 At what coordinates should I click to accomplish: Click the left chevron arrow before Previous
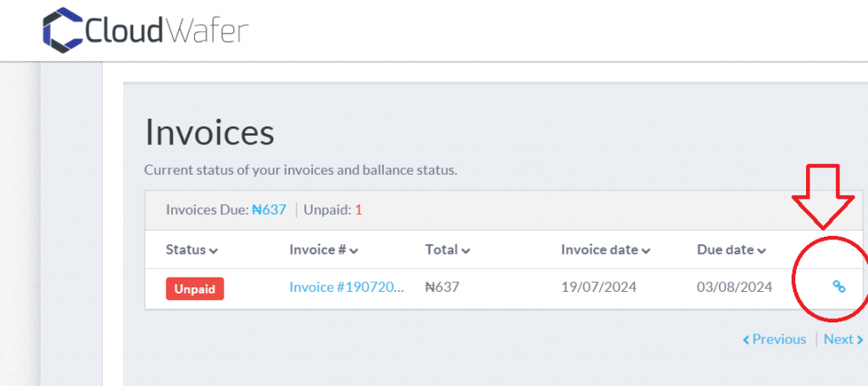click(746, 339)
